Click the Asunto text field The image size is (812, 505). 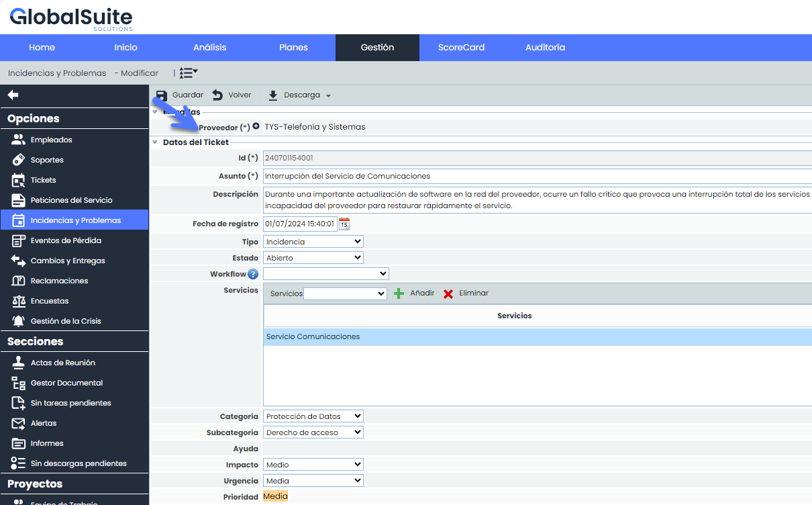[x=537, y=176]
